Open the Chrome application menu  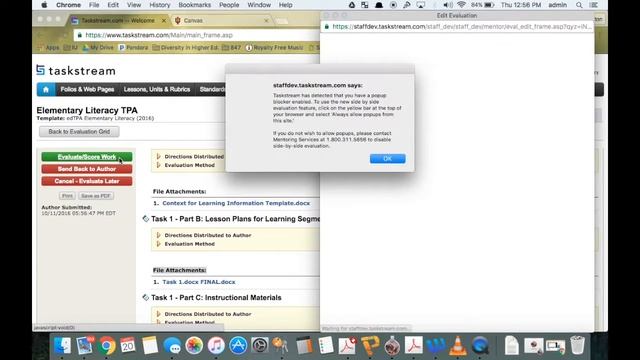68,5
